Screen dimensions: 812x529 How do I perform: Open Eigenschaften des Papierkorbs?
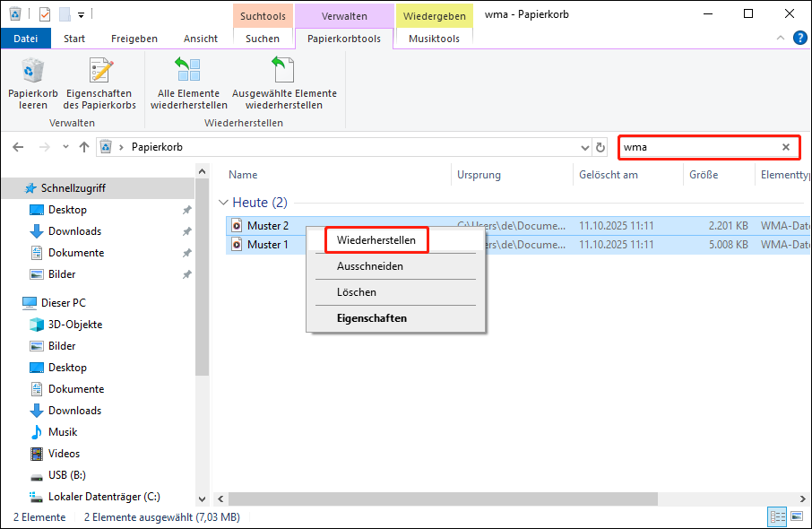click(99, 84)
